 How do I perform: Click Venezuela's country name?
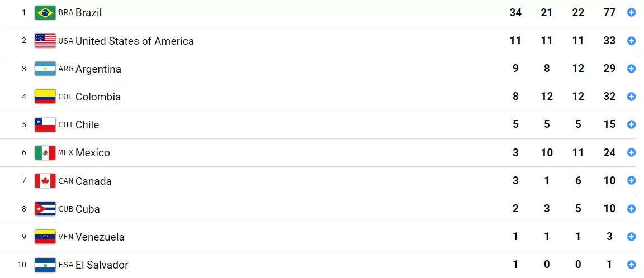coord(100,237)
